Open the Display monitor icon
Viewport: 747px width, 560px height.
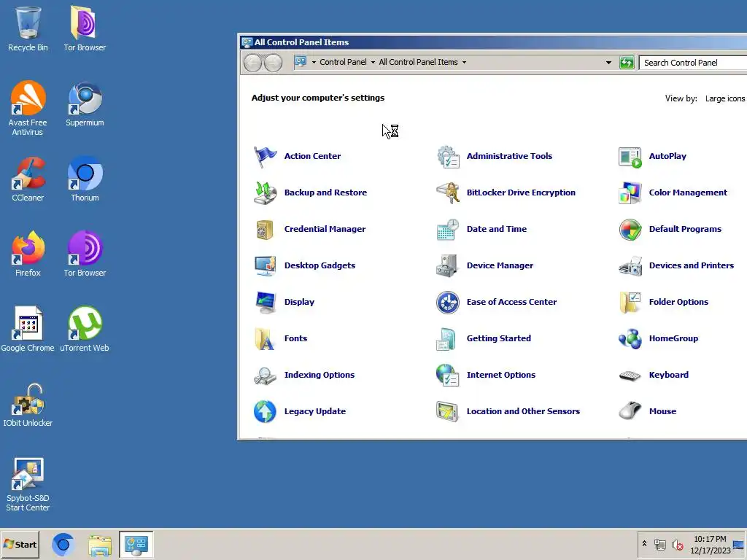(265, 303)
